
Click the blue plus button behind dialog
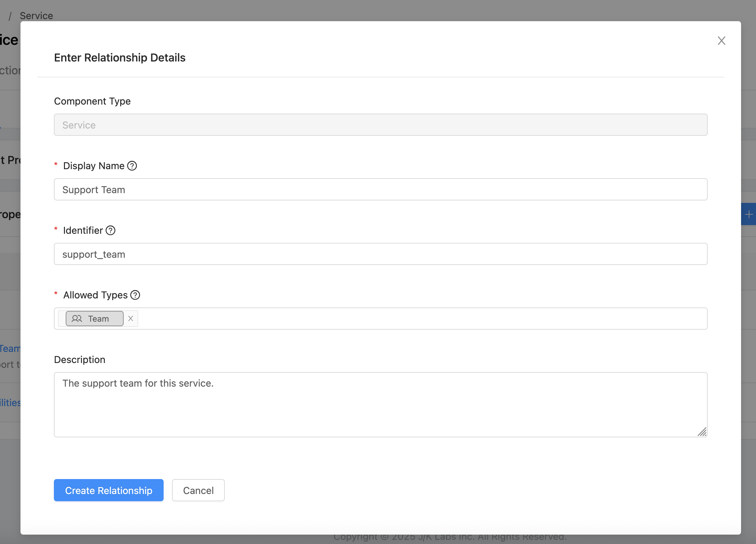point(749,214)
